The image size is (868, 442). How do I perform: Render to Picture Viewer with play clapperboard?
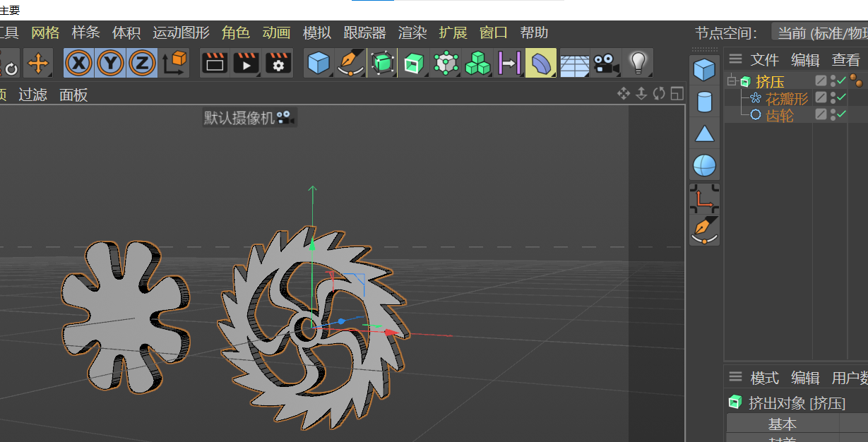click(x=246, y=64)
